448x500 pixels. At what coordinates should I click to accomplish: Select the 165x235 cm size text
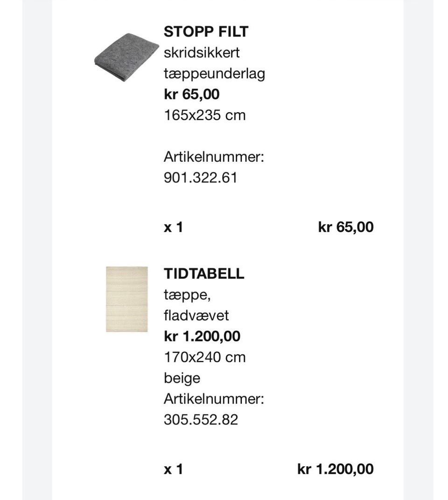pos(204,115)
